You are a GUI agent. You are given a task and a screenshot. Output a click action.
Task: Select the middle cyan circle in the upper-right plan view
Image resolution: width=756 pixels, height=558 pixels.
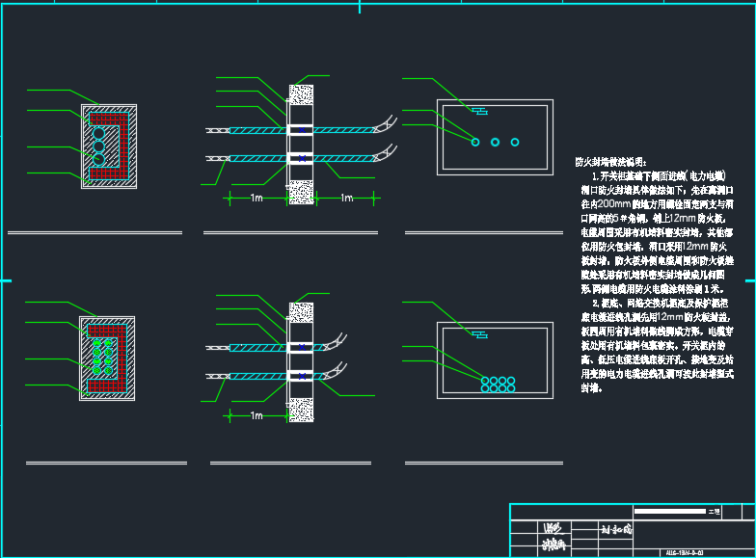coord(496,143)
